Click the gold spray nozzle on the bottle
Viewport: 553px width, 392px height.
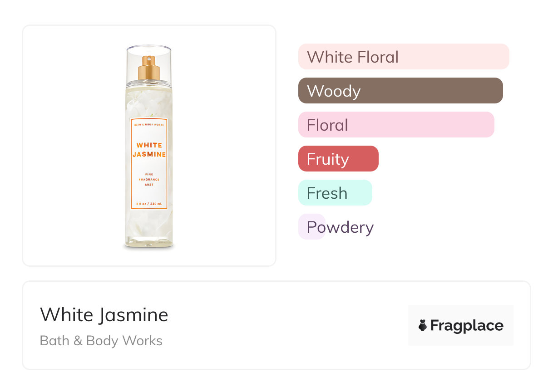(x=149, y=67)
